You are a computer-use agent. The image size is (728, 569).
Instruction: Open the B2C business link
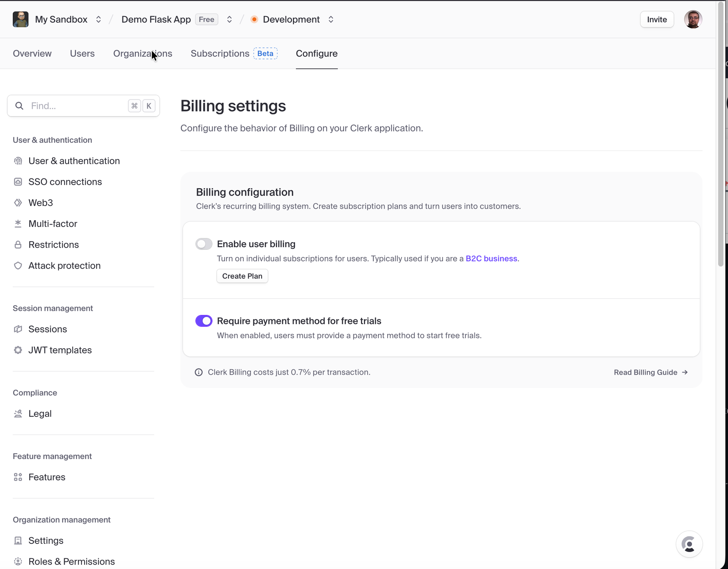point(491,259)
